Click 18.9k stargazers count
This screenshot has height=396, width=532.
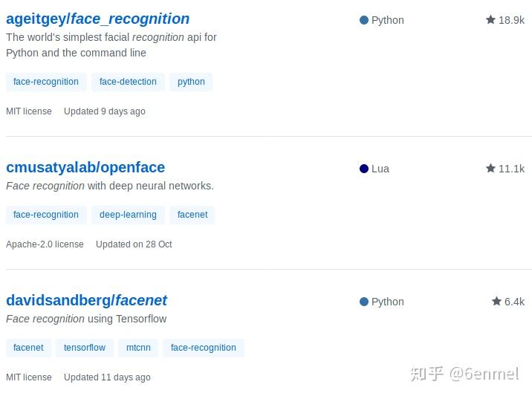pyautogui.click(x=511, y=20)
